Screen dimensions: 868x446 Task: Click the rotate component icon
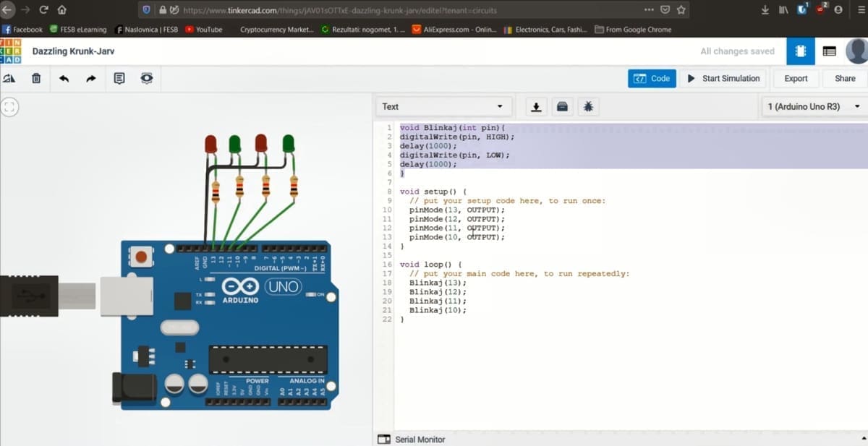[x=9, y=78]
